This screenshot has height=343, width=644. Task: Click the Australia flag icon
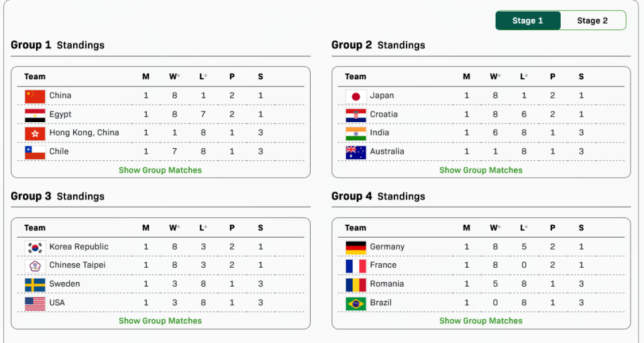356,152
